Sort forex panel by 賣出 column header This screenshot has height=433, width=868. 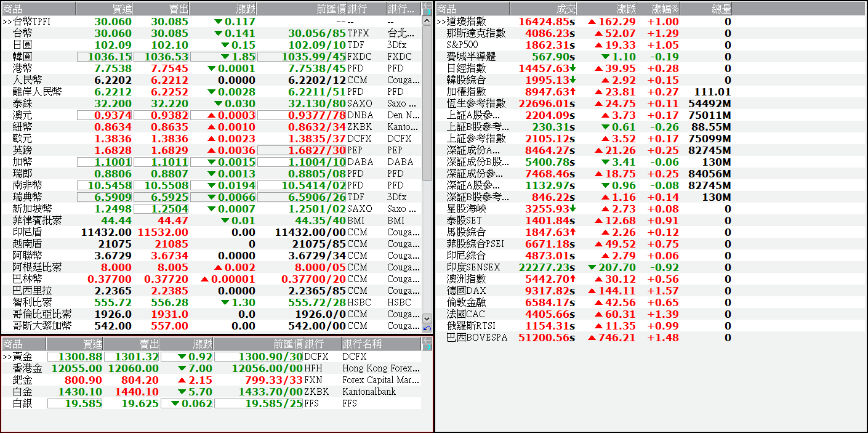pyautogui.click(x=161, y=9)
